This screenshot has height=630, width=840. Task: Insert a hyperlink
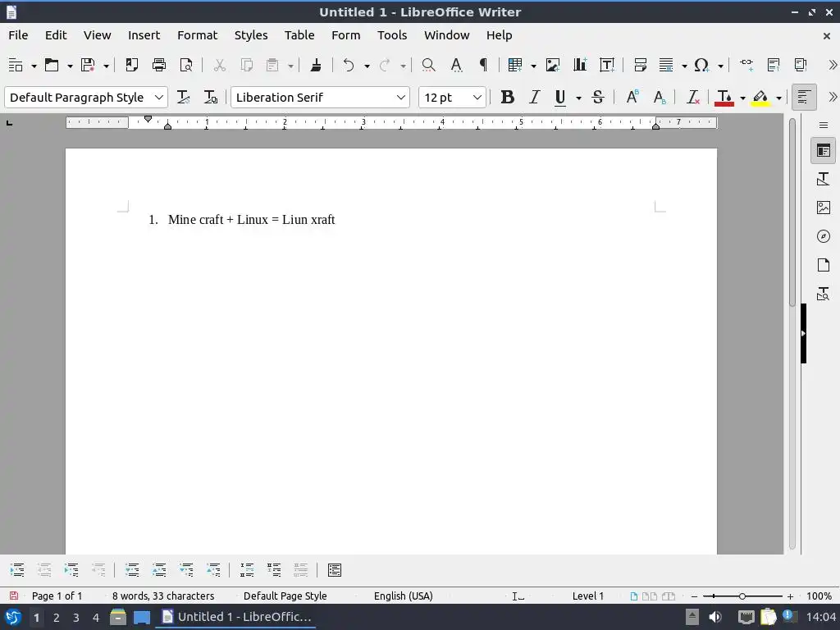coord(746,66)
